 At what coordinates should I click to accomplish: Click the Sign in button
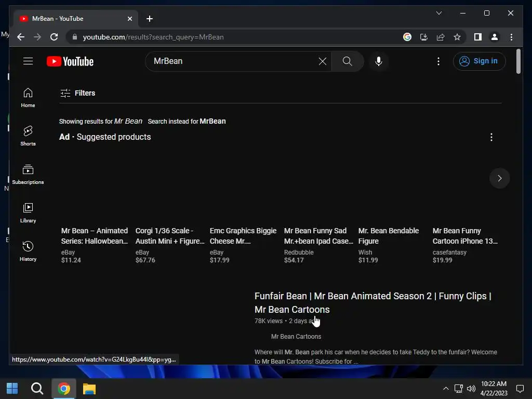(479, 61)
